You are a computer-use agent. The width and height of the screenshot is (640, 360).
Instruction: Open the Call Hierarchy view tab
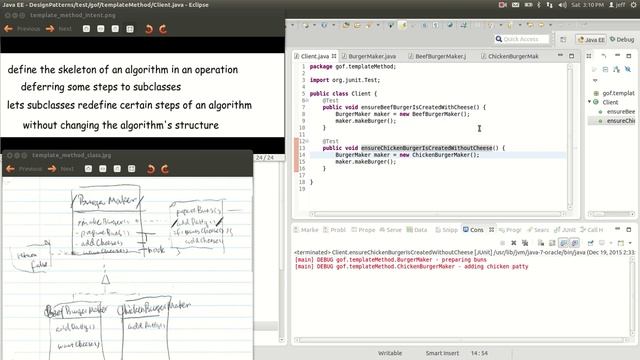click(x=592, y=230)
